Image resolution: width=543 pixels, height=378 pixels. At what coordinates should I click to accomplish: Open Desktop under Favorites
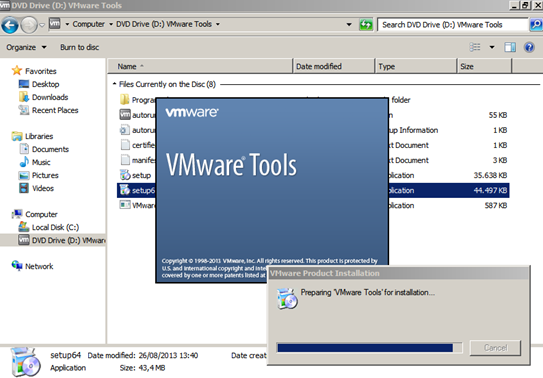coord(45,84)
